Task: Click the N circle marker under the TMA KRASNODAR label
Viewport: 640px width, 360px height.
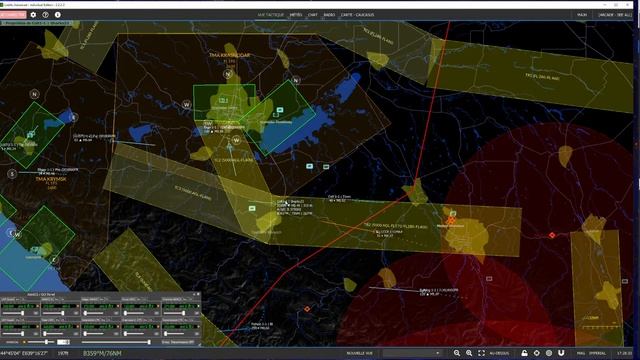Action: (x=228, y=74)
